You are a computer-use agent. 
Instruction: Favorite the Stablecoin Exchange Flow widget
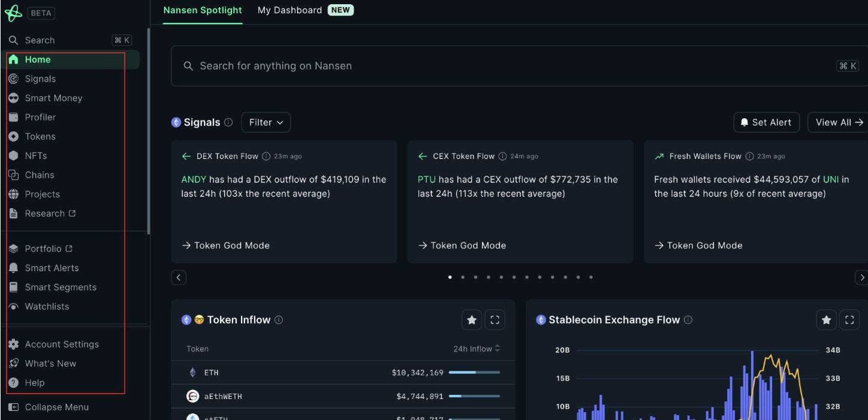tap(827, 320)
